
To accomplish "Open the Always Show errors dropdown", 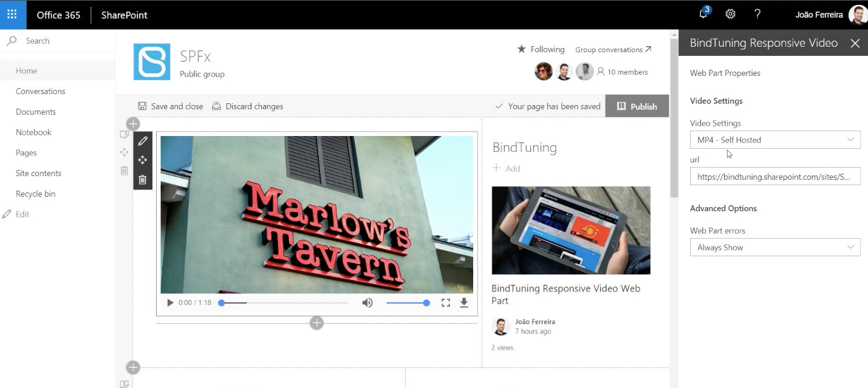I will [x=775, y=247].
